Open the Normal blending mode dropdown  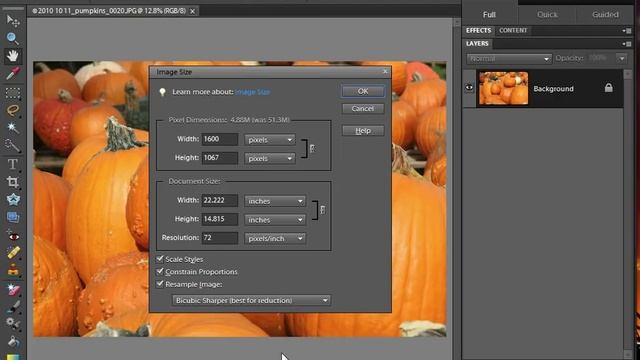pyautogui.click(x=509, y=59)
